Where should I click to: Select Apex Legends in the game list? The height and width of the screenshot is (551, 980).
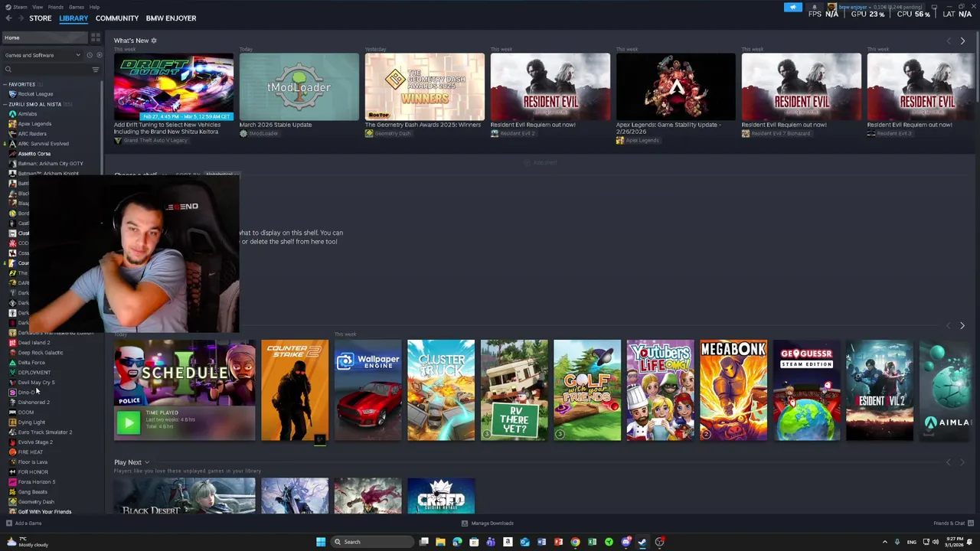tap(34, 124)
